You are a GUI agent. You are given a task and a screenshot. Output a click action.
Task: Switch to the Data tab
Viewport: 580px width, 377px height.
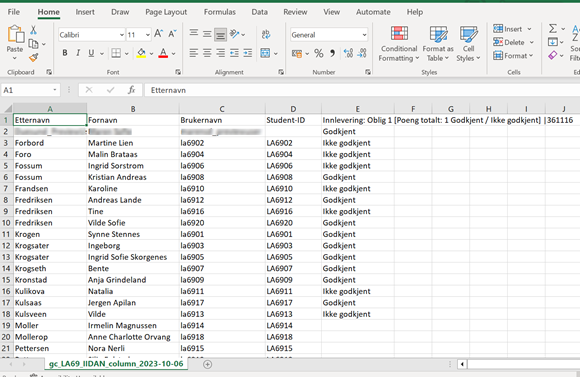tap(260, 12)
